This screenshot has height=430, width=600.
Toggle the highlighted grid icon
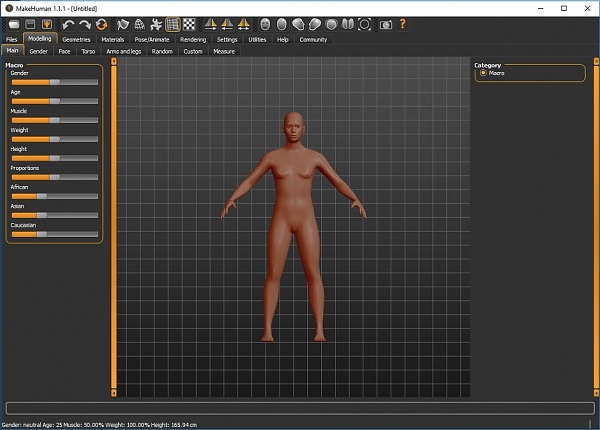point(172,24)
